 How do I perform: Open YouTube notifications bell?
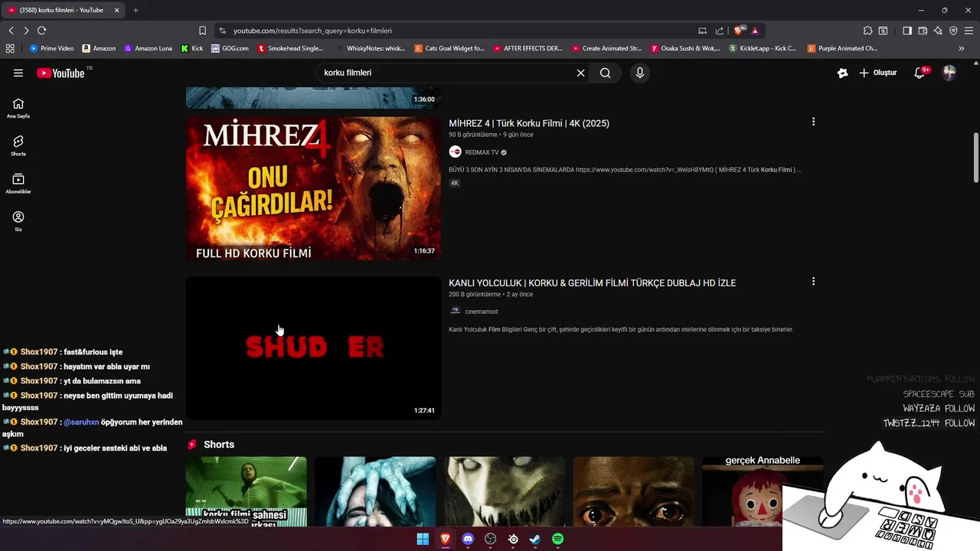tap(920, 73)
